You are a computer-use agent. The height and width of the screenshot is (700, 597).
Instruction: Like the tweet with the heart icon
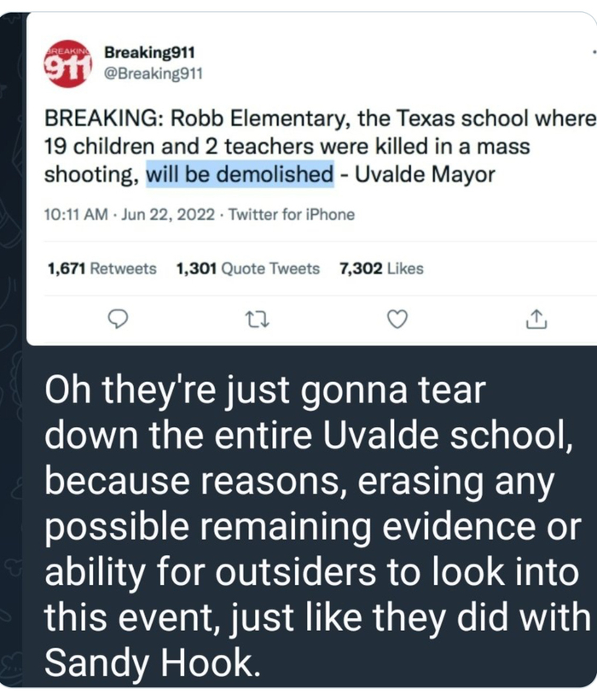point(397,319)
